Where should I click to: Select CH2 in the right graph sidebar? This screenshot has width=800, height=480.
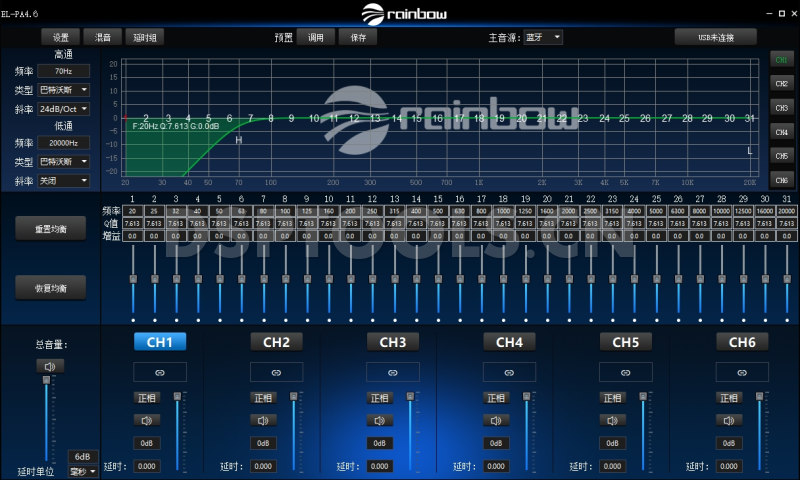(782, 84)
